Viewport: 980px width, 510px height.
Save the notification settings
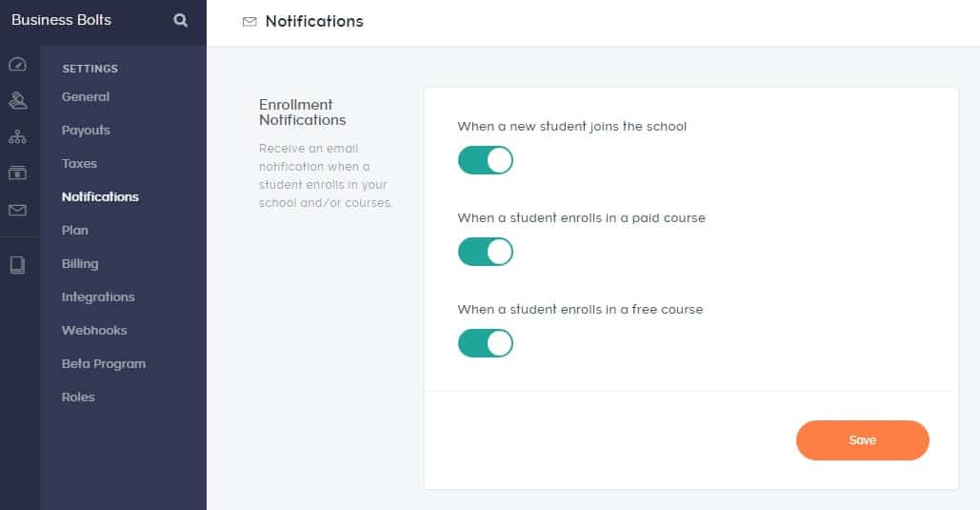point(862,440)
